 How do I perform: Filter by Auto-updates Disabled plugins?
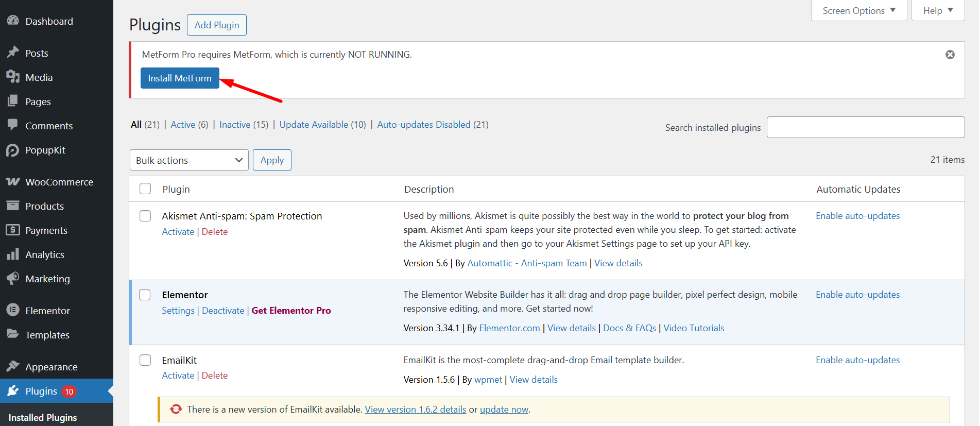(424, 125)
